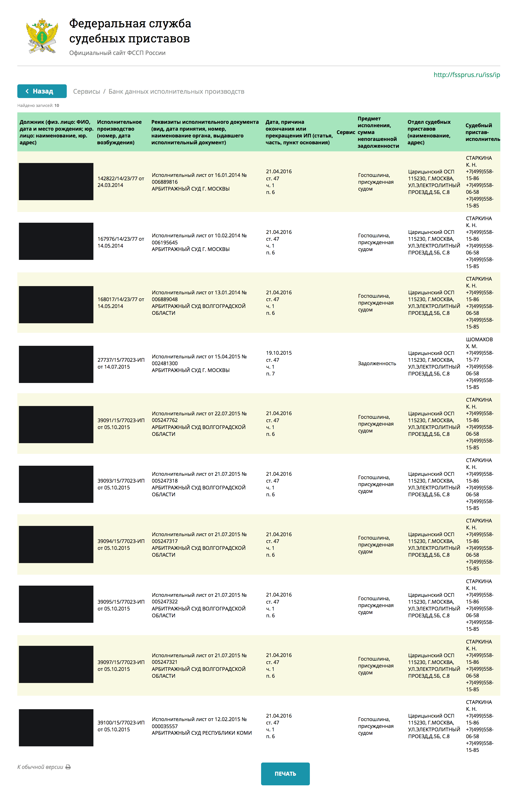Click 'Царицынский ОСП' address in row 27737/15/77023-ИП
Screen dimensions: 519x812
click(x=434, y=363)
